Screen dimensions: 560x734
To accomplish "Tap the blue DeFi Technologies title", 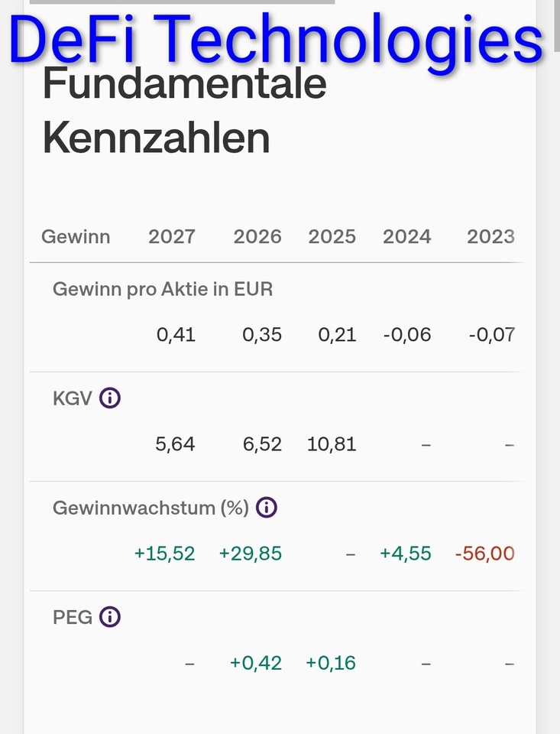I will tap(277, 38).
